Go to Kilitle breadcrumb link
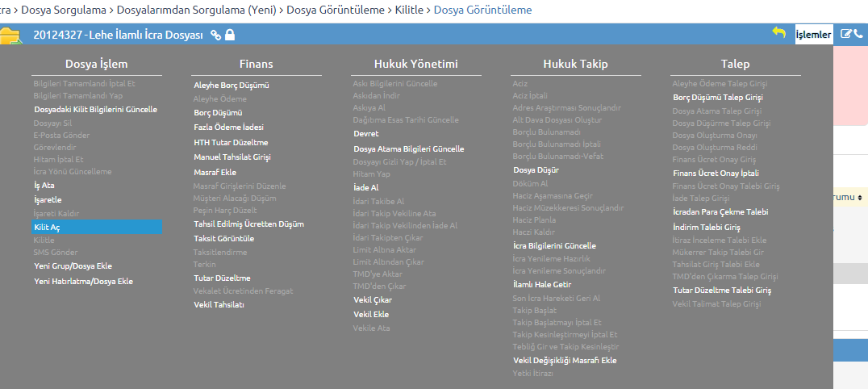This screenshot has height=389, width=868. (409, 10)
